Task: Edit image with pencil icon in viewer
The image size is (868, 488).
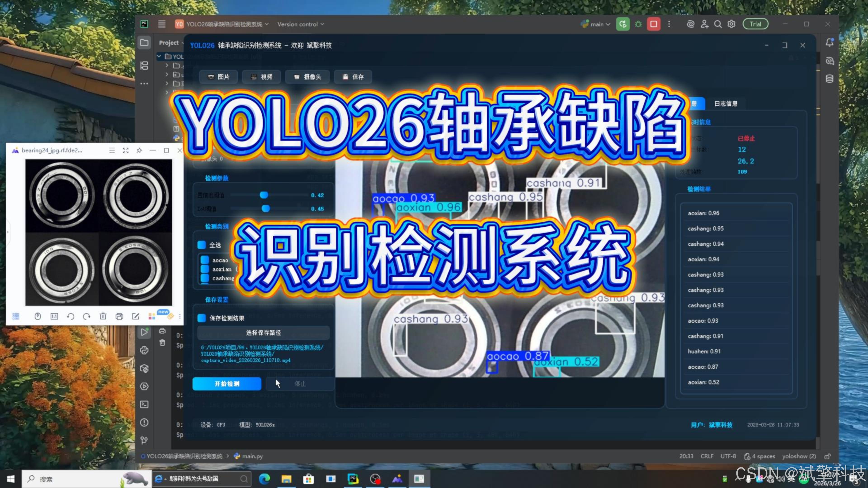Action: (x=135, y=316)
